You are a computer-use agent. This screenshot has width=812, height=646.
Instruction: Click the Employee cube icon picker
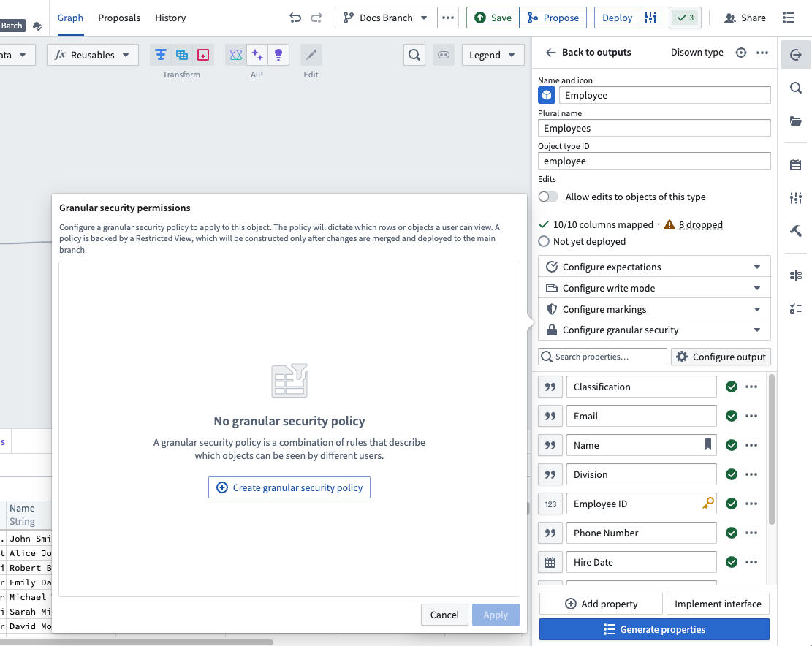(x=547, y=95)
